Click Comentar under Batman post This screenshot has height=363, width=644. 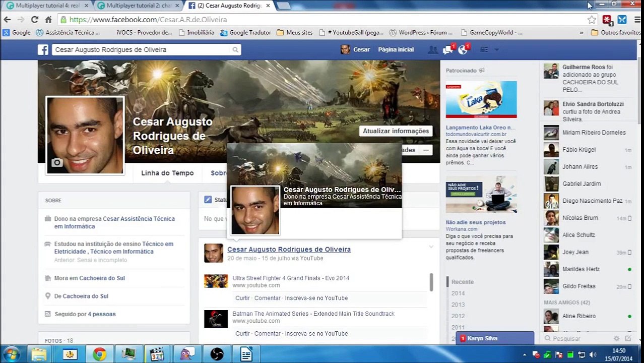(x=267, y=334)
